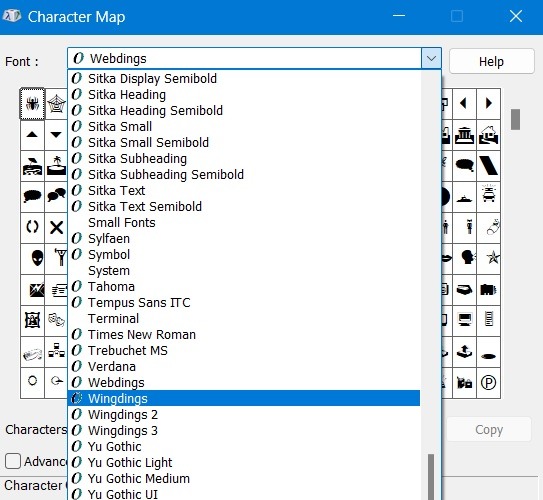Pick the single speech bubble glyph on left
This screenshot has width=543, height=500.
[x=32, y=196]
